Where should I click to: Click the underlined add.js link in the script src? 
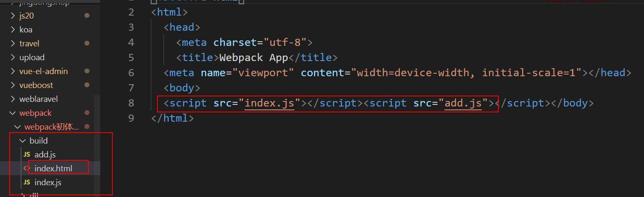tap(463, 103)
